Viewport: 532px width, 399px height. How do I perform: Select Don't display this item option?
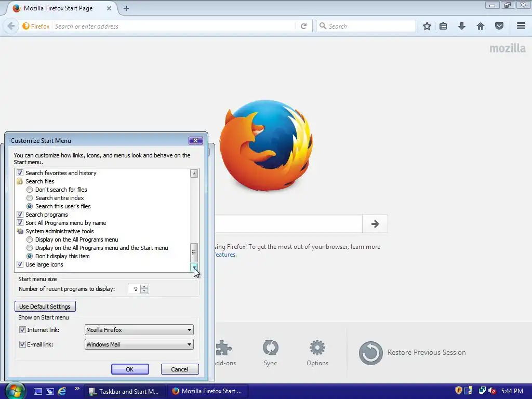pos(30,256)
